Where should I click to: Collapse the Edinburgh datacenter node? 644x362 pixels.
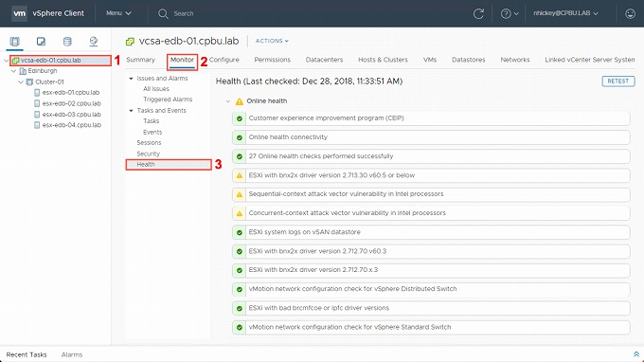pos(13,71)
